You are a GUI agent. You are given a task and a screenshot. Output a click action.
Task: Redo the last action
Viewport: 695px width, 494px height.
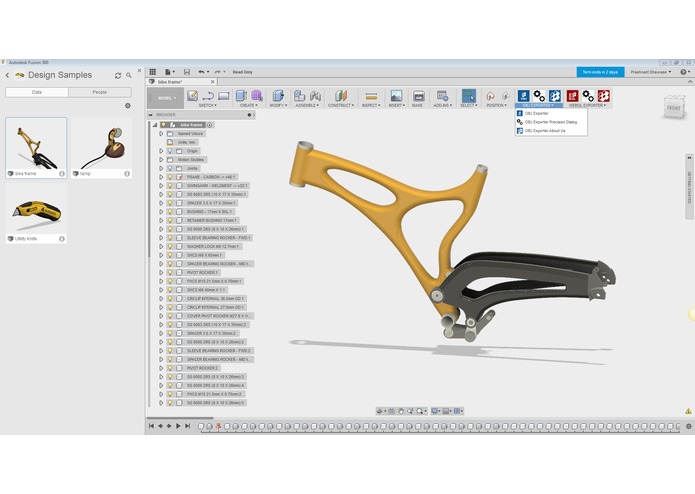(x=219, y=72)
